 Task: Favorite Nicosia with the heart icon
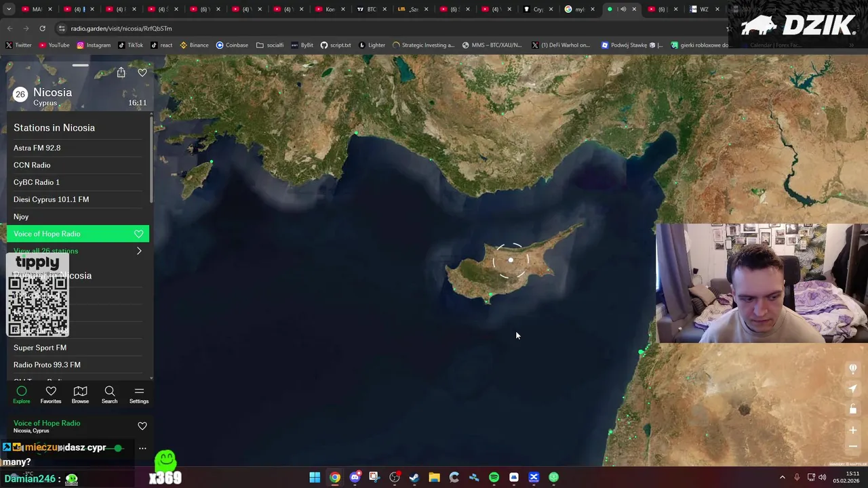coord(142,73)
